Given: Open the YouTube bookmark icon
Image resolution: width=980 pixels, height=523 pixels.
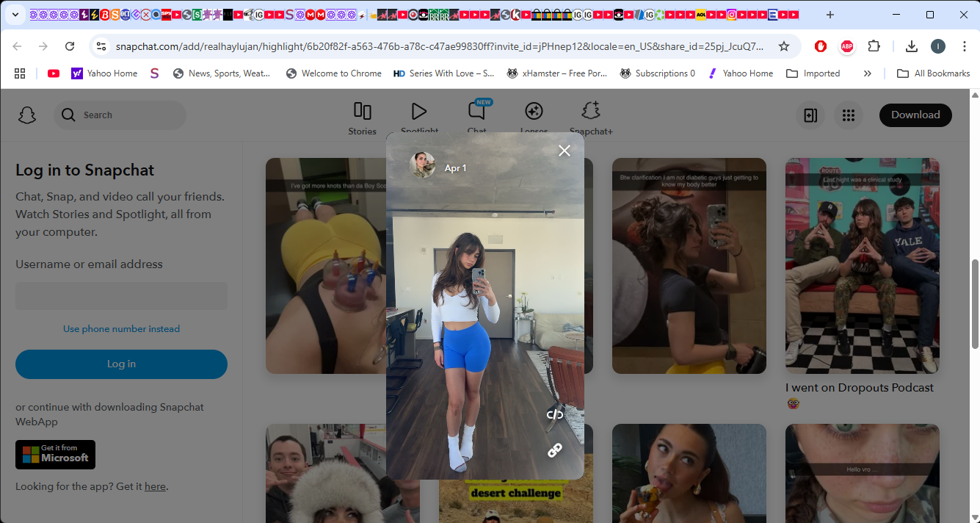Looking at the screenshot, I should (54, 73).
